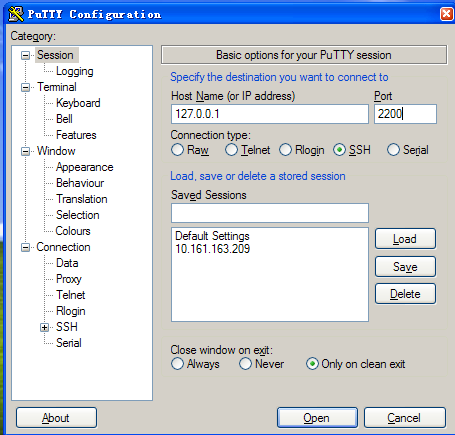Focus the Host Name input field

(x=270, y=114)
